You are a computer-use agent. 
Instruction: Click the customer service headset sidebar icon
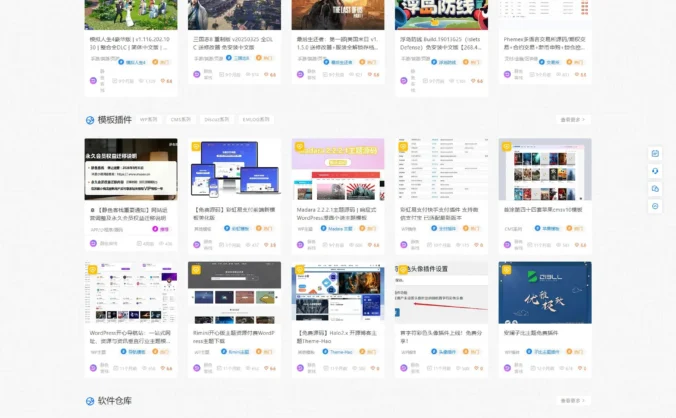click(x=655, y=171)
